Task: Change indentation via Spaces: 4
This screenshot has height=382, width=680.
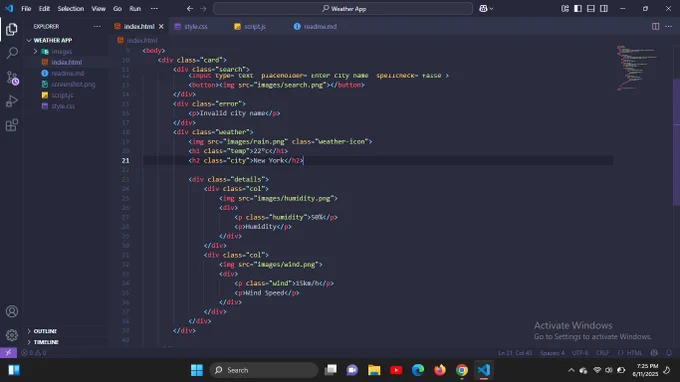Action: pyautogui.click(x=552, y=353)
